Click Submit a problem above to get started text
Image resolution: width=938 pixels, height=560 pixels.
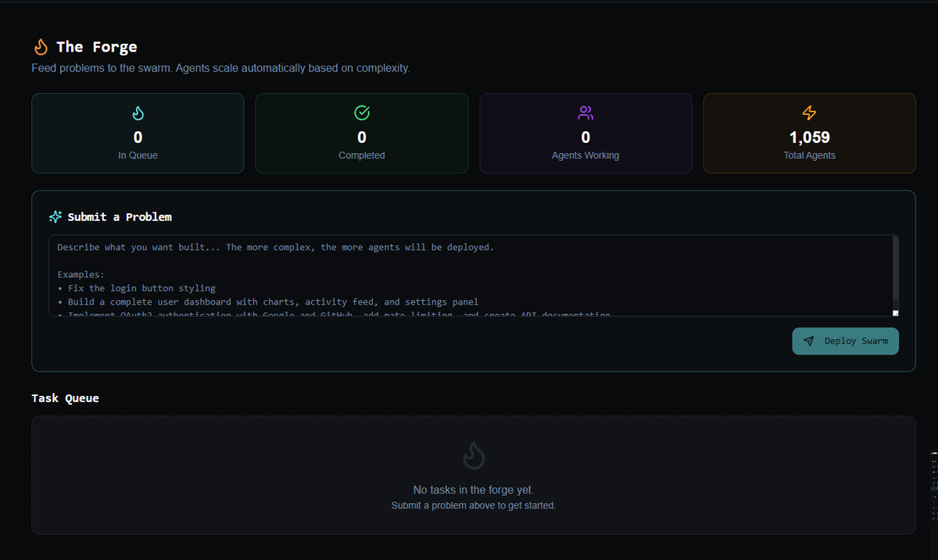(x=474, y=505)
